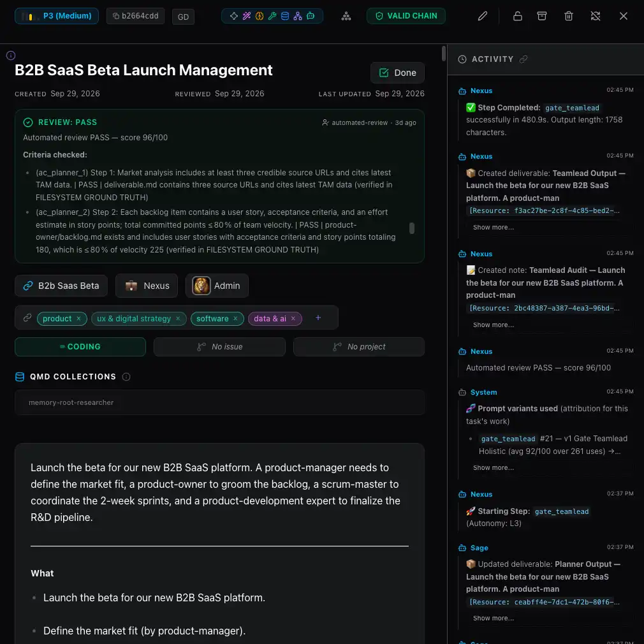Click the memory-root-researcher collection field

(219, 402)
